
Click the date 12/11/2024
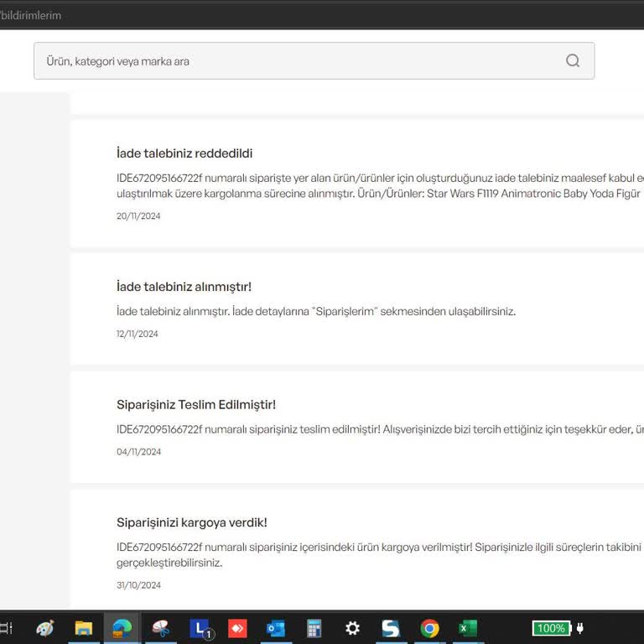click(138, 334)
